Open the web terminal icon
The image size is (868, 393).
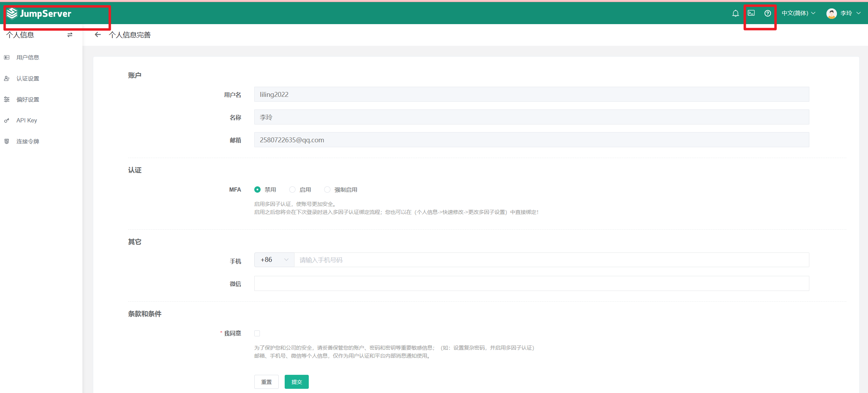click(x=751, y=13)
